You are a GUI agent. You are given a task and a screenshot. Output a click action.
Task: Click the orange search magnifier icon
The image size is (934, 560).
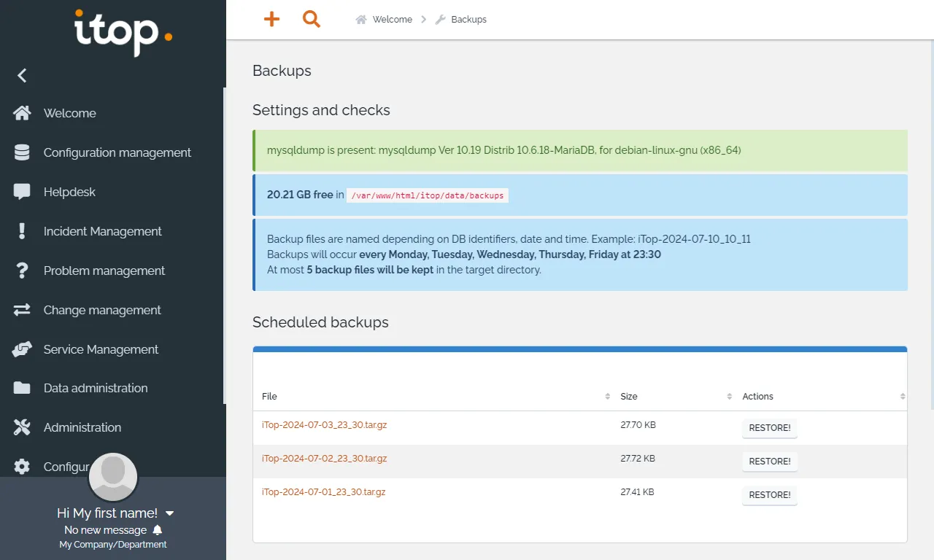pos(312,20)
